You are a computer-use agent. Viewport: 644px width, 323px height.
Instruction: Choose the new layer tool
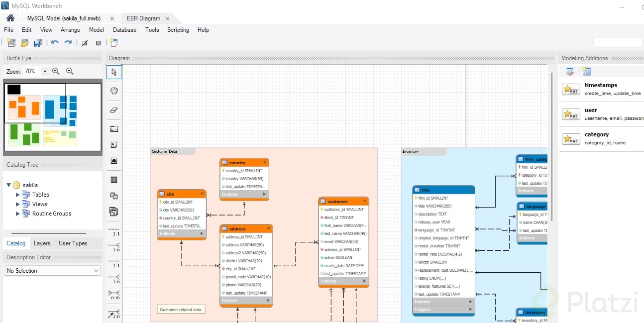(113, 129)
